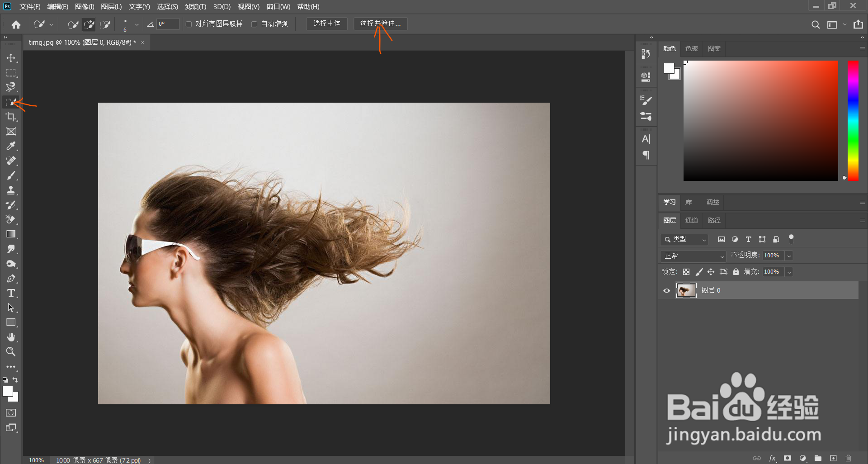The width and height of the screenshot is (868, 464).
Task: Click the delete layer trash icon
Action: tap(848, 458)
